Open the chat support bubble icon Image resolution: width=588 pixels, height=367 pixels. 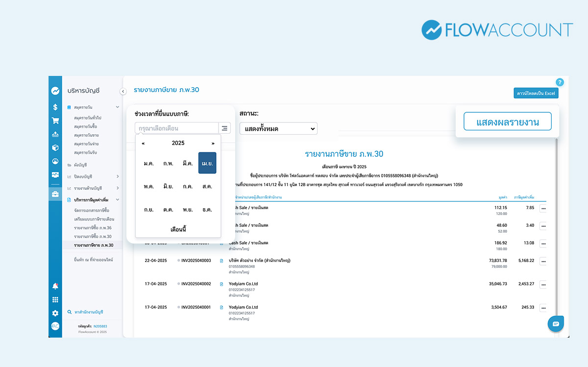click(556, 324)
